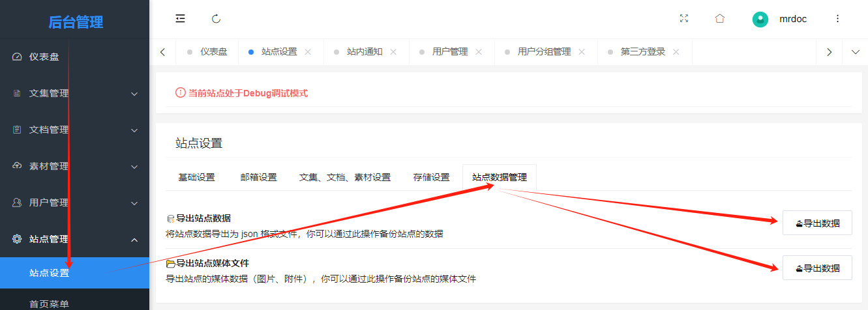Close the 站内通知 tab

click(393, 52)
